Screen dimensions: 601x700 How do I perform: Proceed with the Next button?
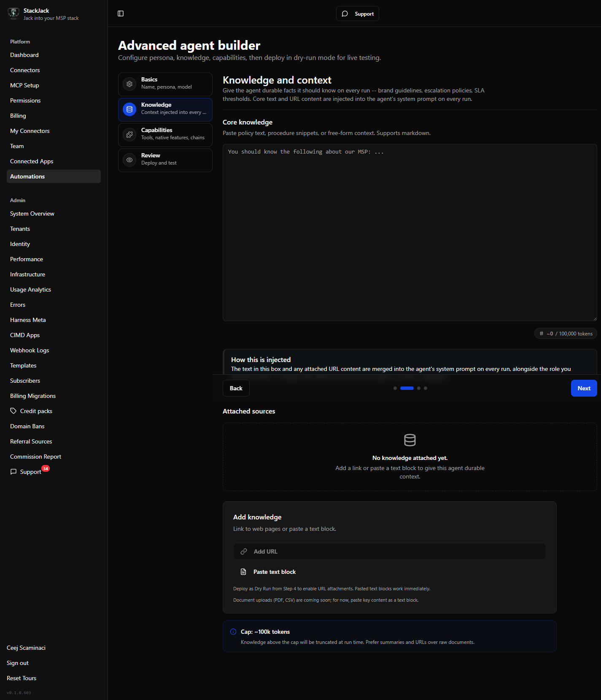(x=584, y=388)
